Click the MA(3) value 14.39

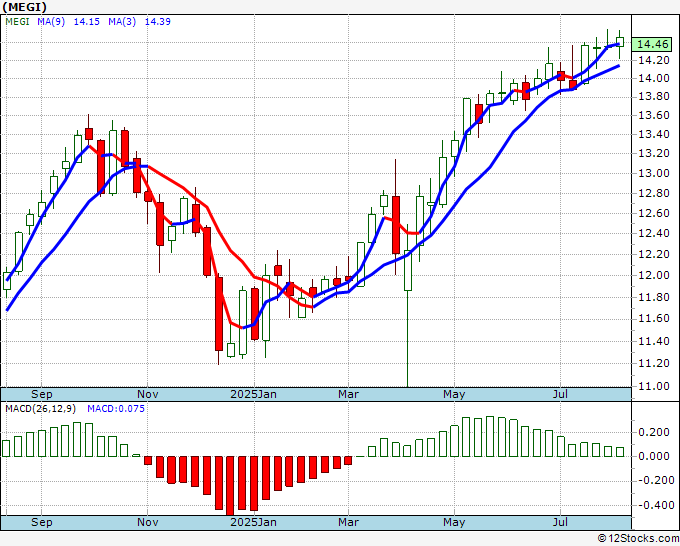157,21
